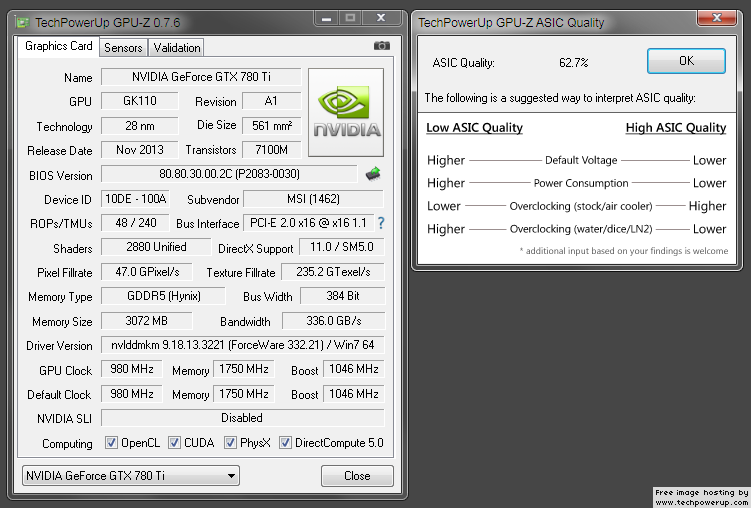
Task: Click the Overclocking (stock/air cooler) label
Action: point(581,206)
